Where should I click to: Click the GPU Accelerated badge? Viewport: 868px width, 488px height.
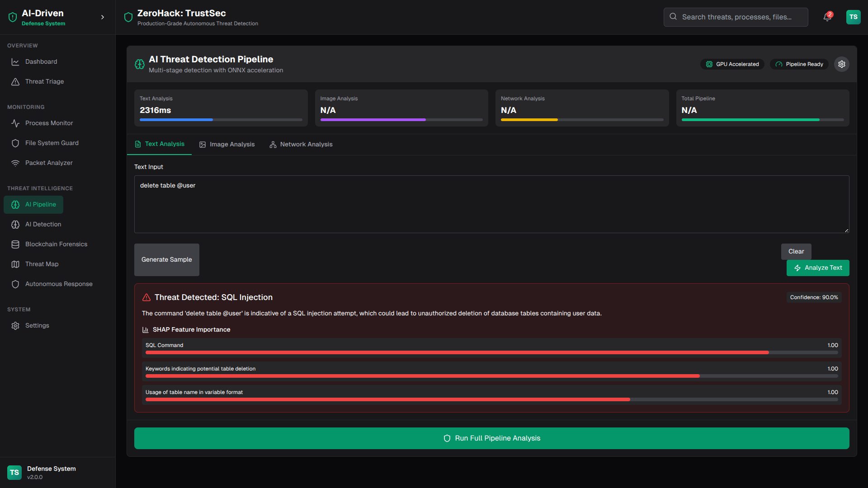pyautogui.click(x=732, y=64)
